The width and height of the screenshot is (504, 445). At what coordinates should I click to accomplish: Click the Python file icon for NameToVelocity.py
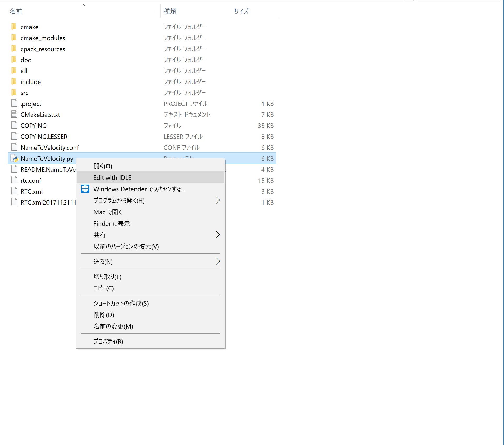(14, 158)
